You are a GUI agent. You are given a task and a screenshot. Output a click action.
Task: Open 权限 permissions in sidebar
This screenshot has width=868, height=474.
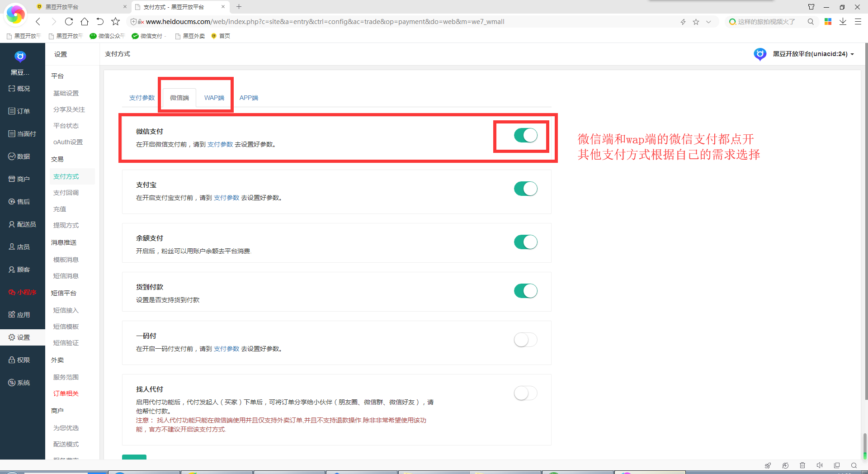pos(19,360)
